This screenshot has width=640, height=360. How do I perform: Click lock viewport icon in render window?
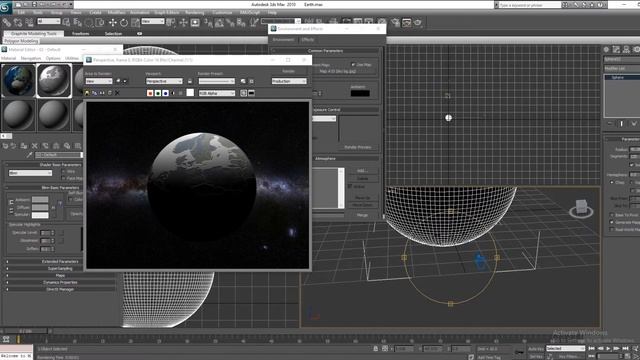190,81
